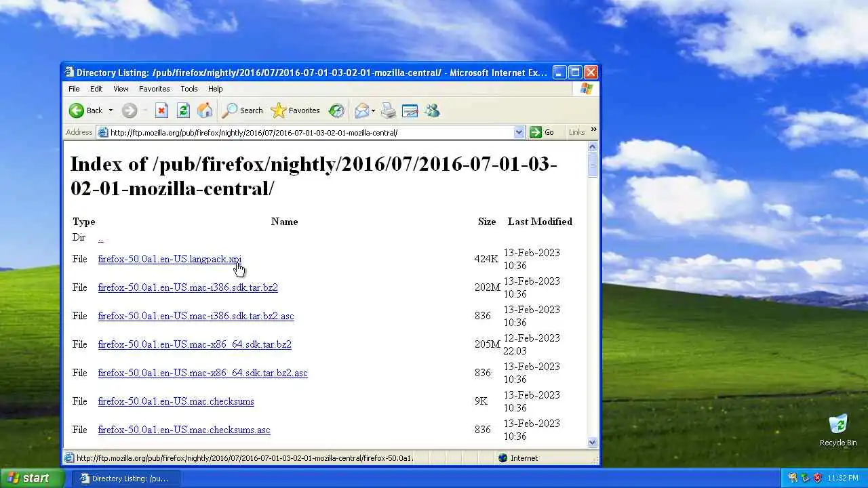Click the Safely Remove Hardware tray icon

[x=805, y=478]
